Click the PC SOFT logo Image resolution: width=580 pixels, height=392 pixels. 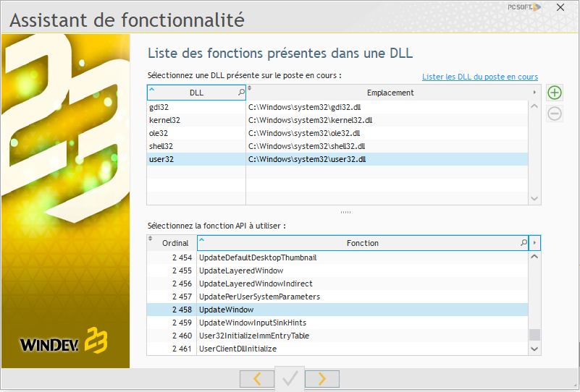tap(524, 7)
